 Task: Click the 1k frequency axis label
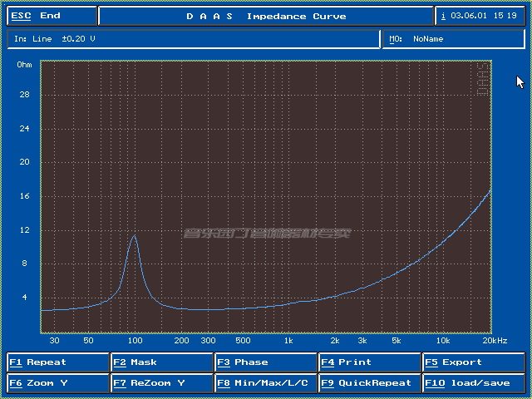(x=288, y=340)
